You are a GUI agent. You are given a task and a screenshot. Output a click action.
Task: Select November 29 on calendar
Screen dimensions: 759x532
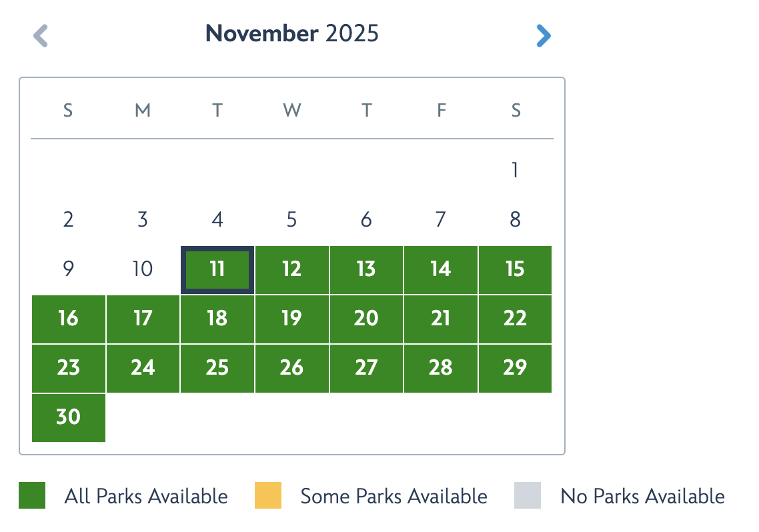pos(515,368)
